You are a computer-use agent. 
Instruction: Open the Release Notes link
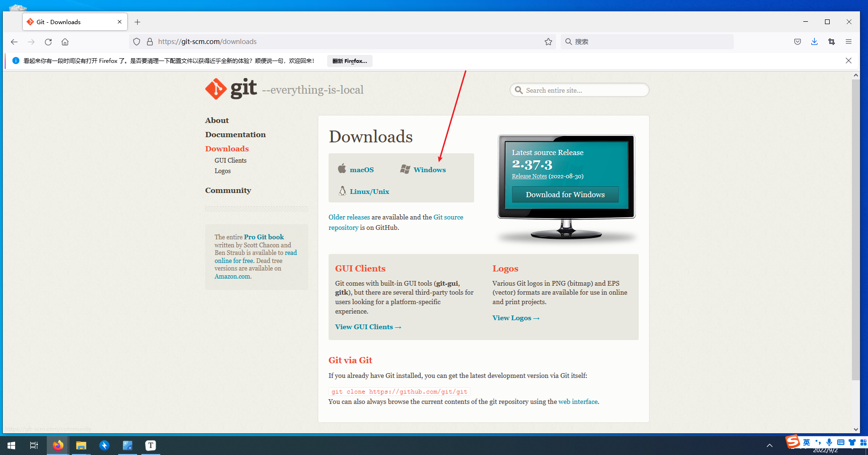529,176
